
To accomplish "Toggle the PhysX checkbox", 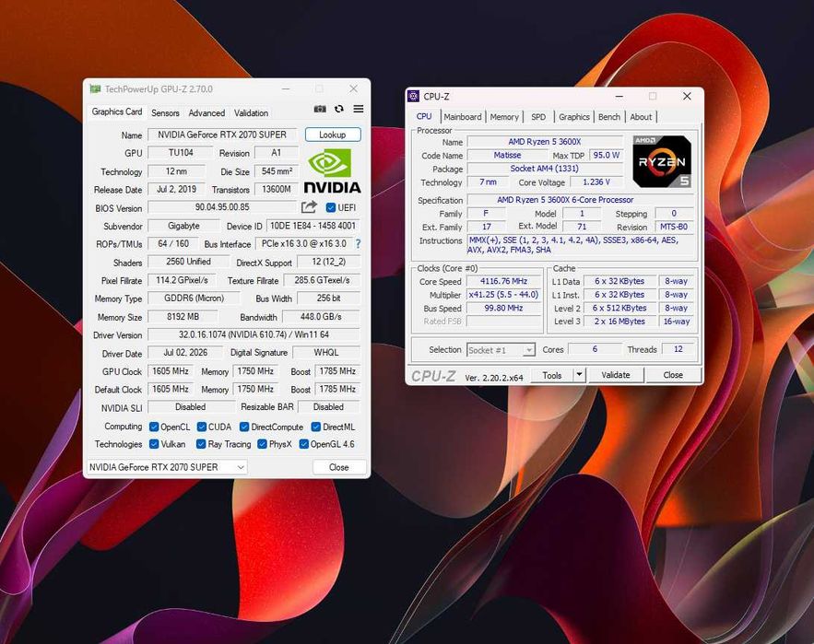I will [x=262, y=444].
